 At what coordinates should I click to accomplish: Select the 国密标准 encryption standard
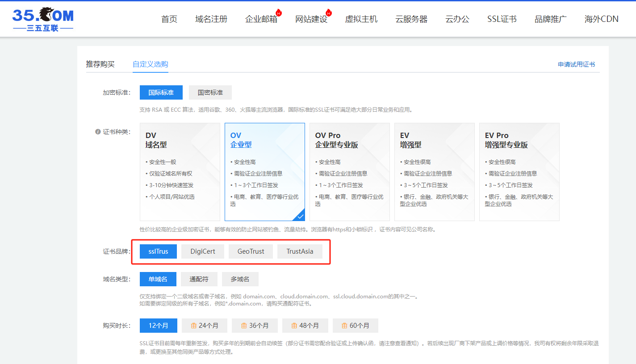coord(210,92)
